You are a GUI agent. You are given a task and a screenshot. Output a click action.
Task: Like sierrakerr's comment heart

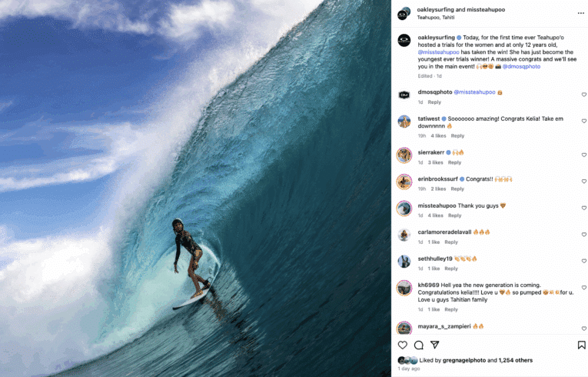coord(584,155)
